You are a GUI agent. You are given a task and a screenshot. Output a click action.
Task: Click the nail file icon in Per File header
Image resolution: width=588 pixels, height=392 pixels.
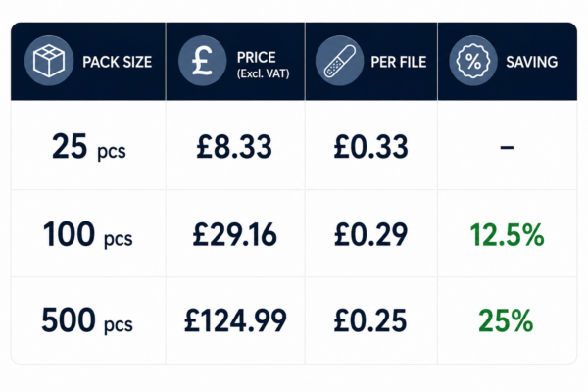click(x=340, y=61)
